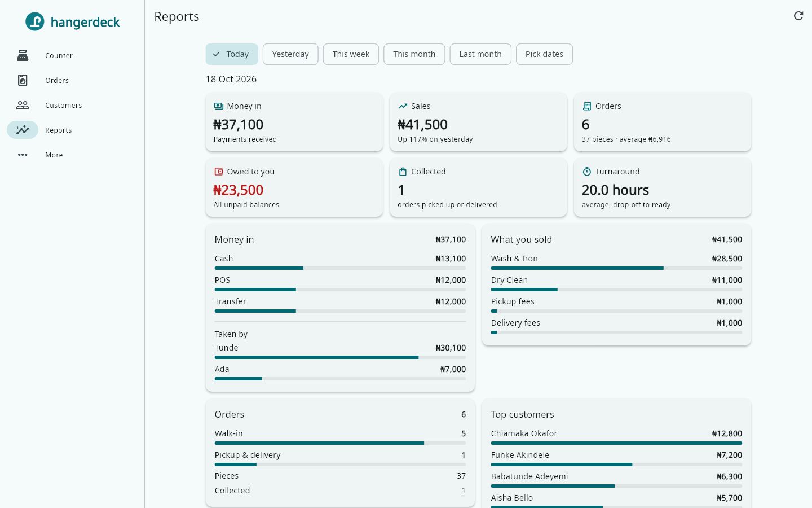
Task: Click the hangerdeck brand name
Action: click(85, 22)
